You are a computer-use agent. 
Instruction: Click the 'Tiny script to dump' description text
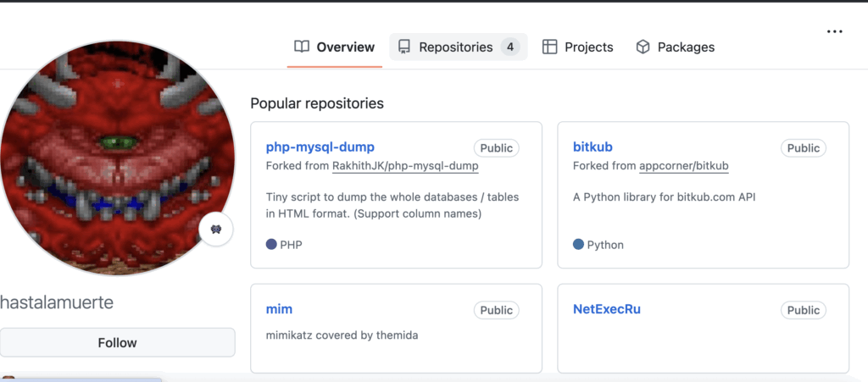tap(392, 205)
